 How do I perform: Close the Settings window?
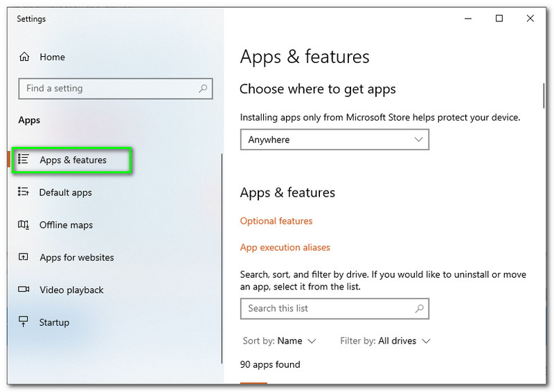(x=530, y=19)
